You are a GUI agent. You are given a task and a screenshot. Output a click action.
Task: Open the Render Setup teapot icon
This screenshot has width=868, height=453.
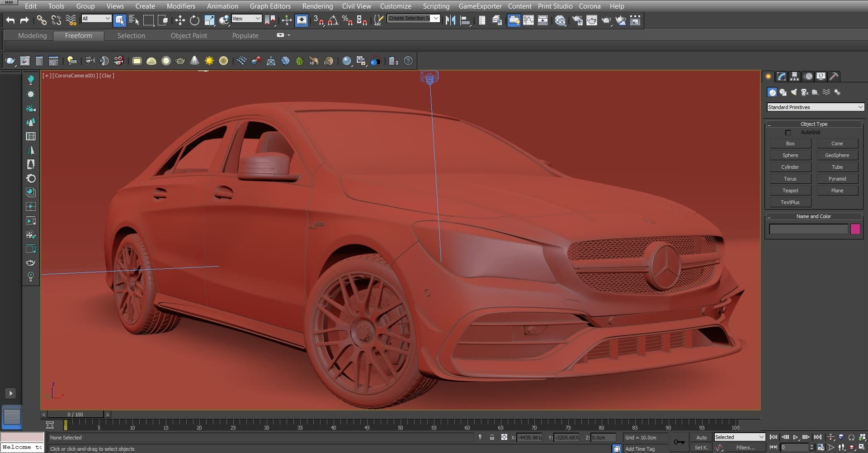[x=577, y=20]
